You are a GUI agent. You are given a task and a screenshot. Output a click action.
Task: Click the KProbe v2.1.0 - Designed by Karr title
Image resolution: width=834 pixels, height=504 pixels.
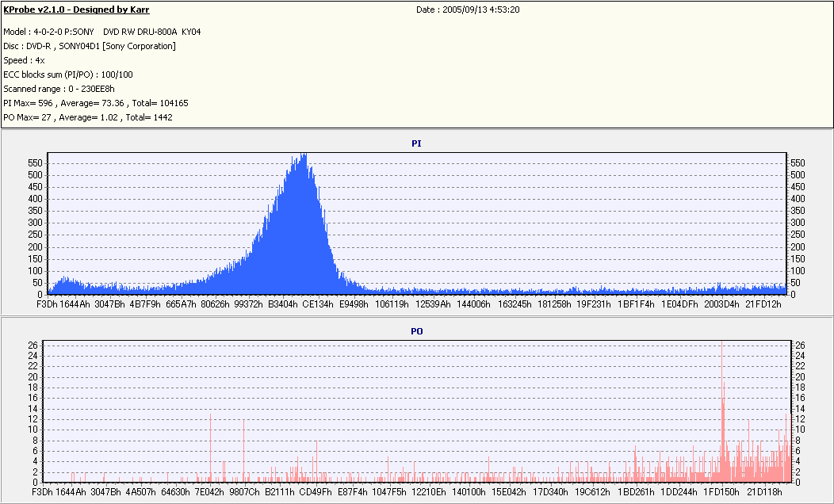coord(76,10)
